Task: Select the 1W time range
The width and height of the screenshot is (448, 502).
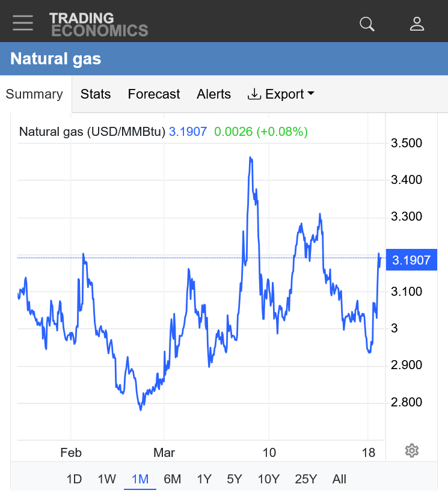Action: [107, 479]
